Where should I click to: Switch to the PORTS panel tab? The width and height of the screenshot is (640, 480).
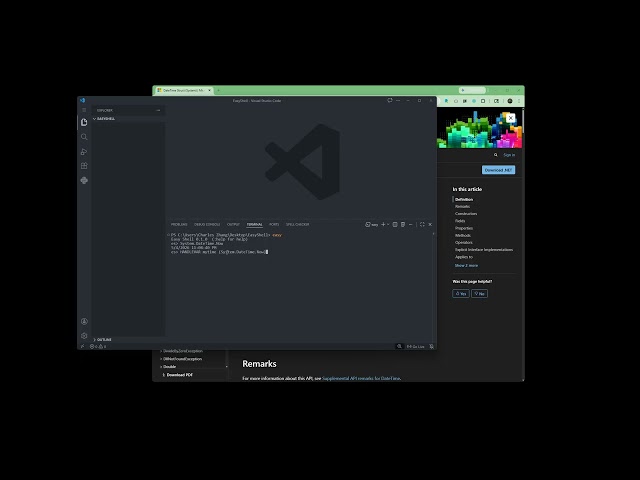point(274,224)
